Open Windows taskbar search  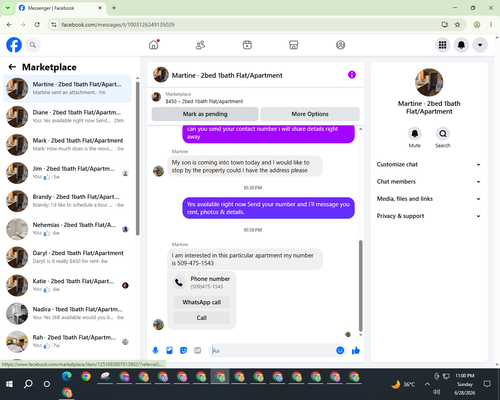28,384
